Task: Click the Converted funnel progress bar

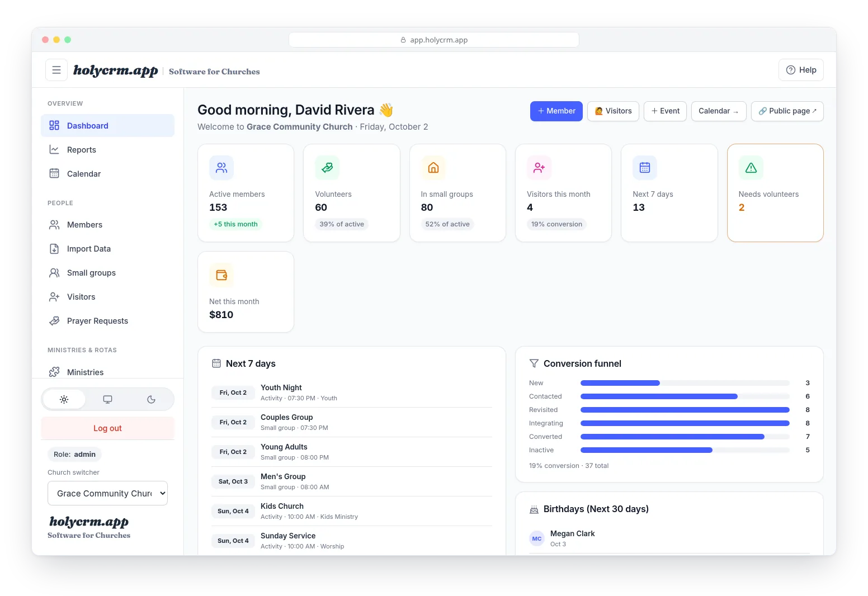Action: click(685, 437)
